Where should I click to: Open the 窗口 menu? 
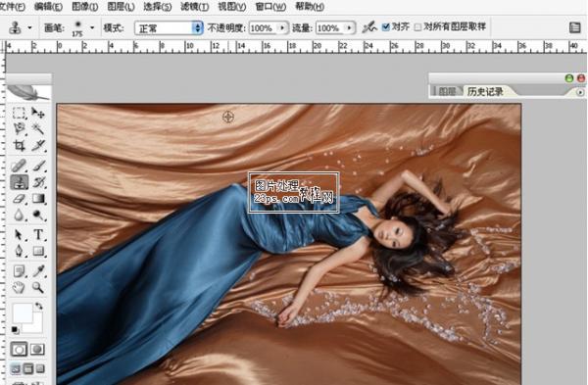point(270,7)
